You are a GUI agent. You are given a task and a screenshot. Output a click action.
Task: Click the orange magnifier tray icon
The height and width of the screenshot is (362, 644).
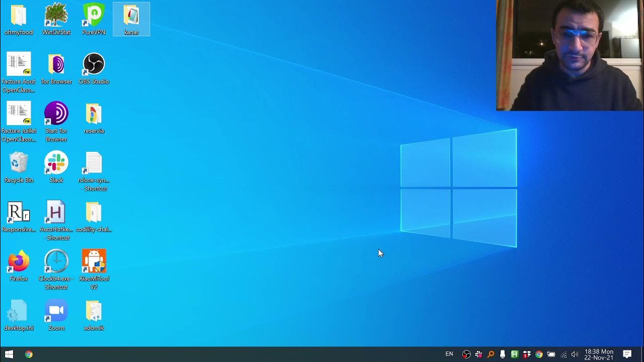click(x=491, y=354)
